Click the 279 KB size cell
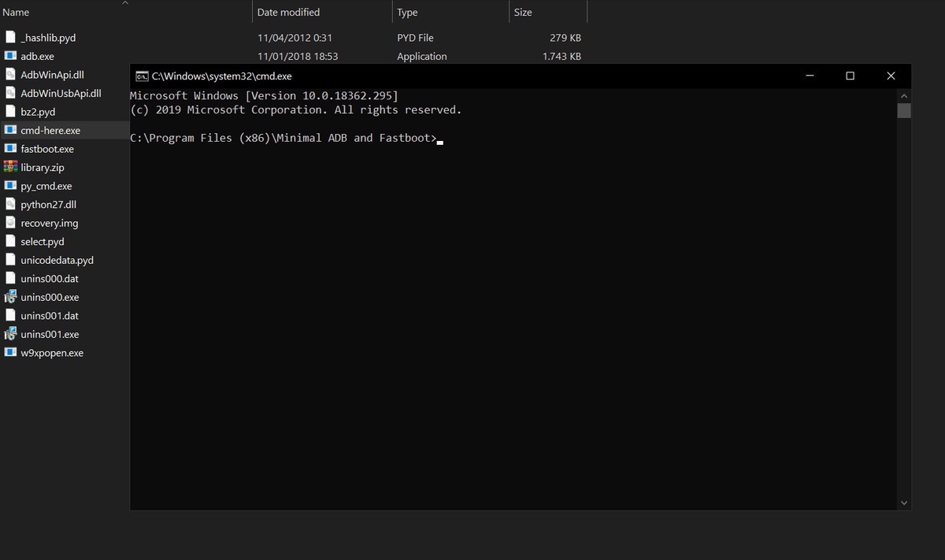The width and height of the screenshot is (945, 560). point(565,38)
